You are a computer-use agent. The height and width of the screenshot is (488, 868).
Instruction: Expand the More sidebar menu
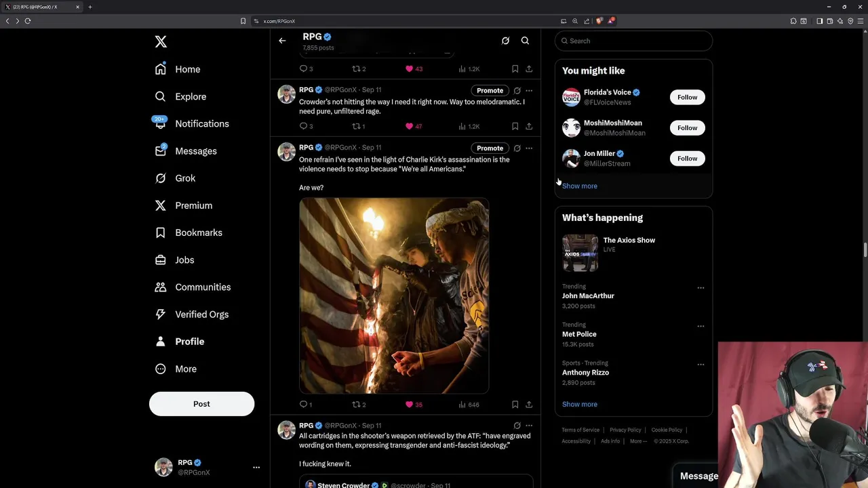176,369
